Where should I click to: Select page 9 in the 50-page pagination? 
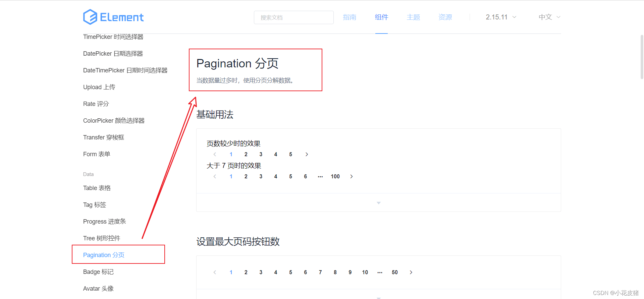[x=350, y=272]
